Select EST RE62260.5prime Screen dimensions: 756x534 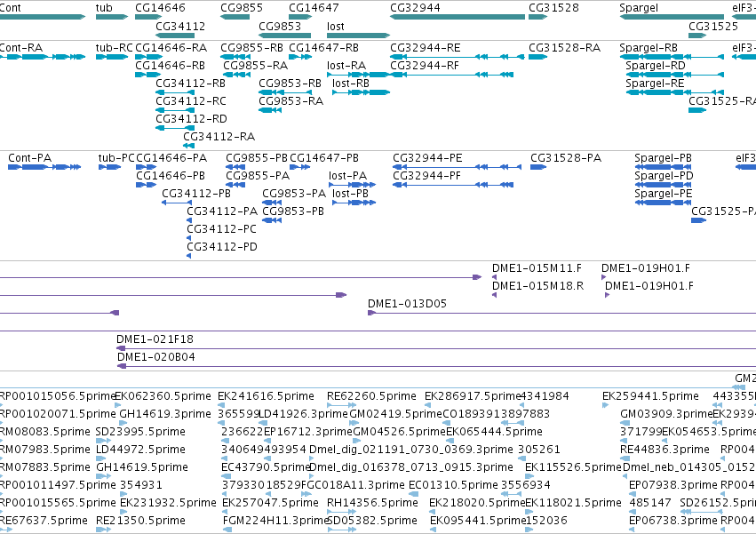point(341,405)
